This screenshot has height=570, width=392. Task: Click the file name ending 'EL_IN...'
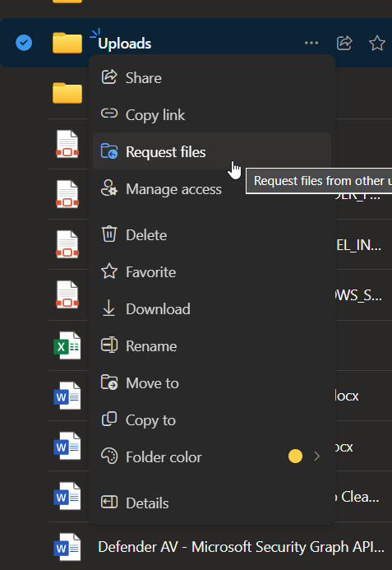pos(358,245)
